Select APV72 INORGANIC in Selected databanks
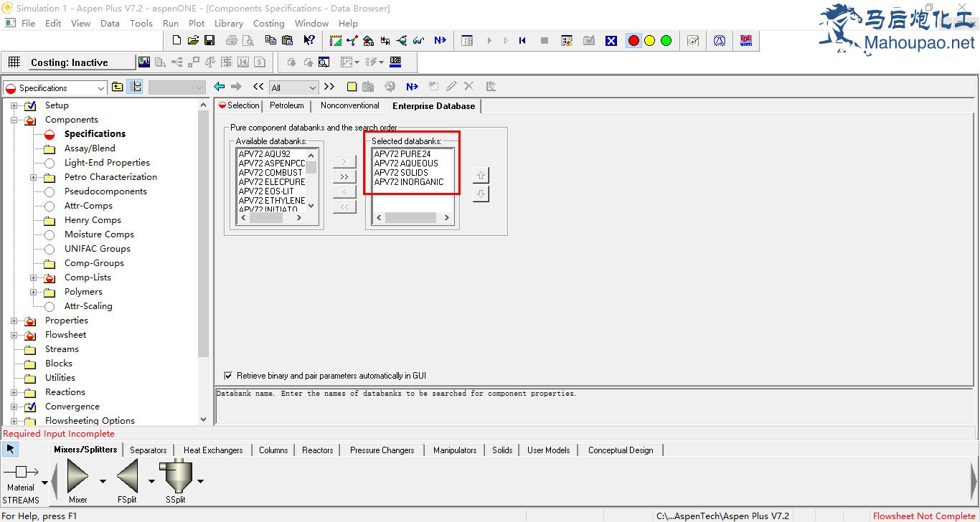The width and height of the screenshot is (980, 522). [409, 182]
